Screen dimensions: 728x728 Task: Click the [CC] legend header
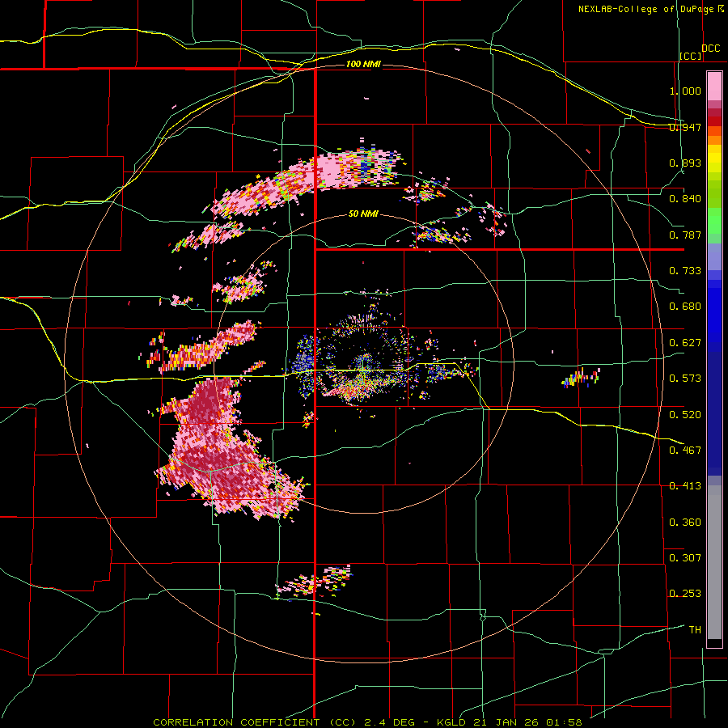tap(691, 56)
